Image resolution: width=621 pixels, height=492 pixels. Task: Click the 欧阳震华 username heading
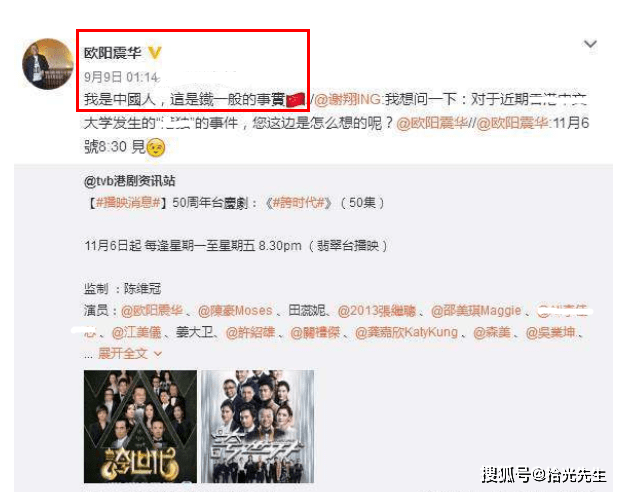112,53
